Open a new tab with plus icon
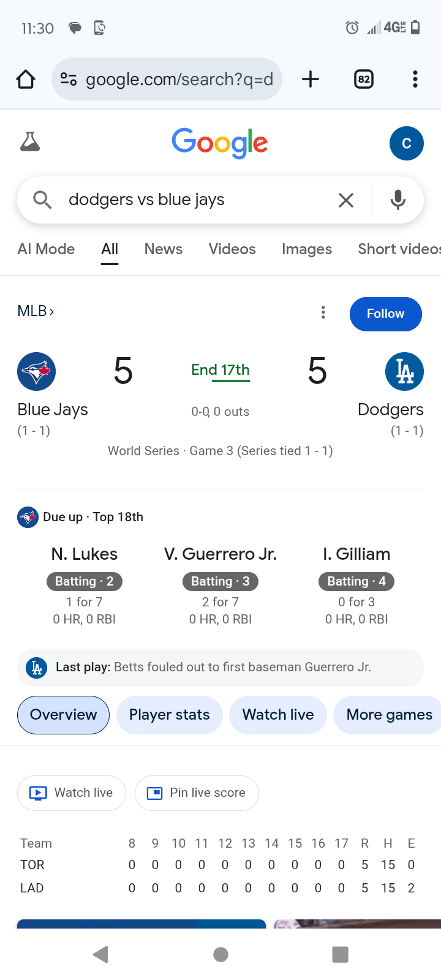Screen dimensions: 441x980 click(x=311, y=79)
